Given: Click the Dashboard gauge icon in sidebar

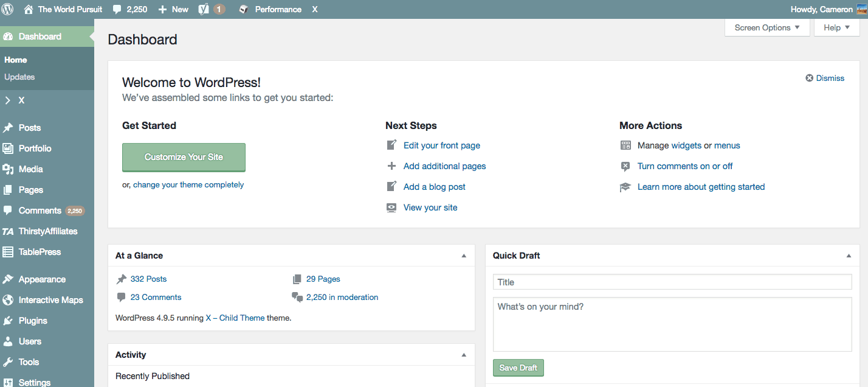Looking at the screenshot, I should 8,37.
